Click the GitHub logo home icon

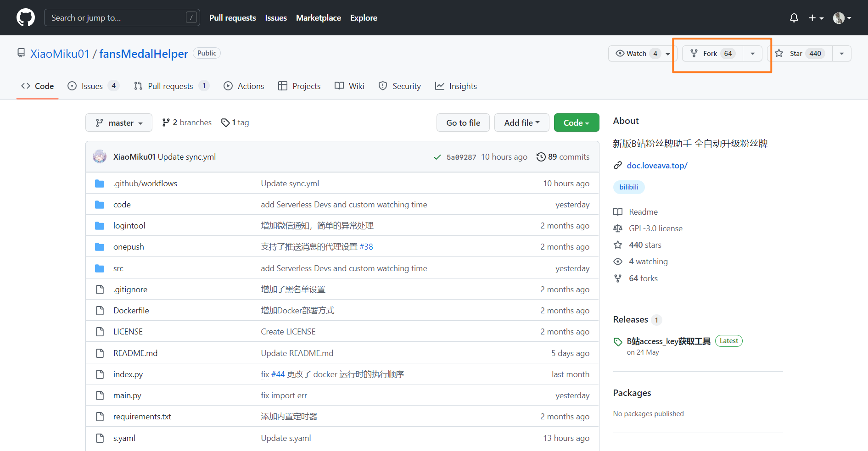pyautogui.click(x=26, y=18)
